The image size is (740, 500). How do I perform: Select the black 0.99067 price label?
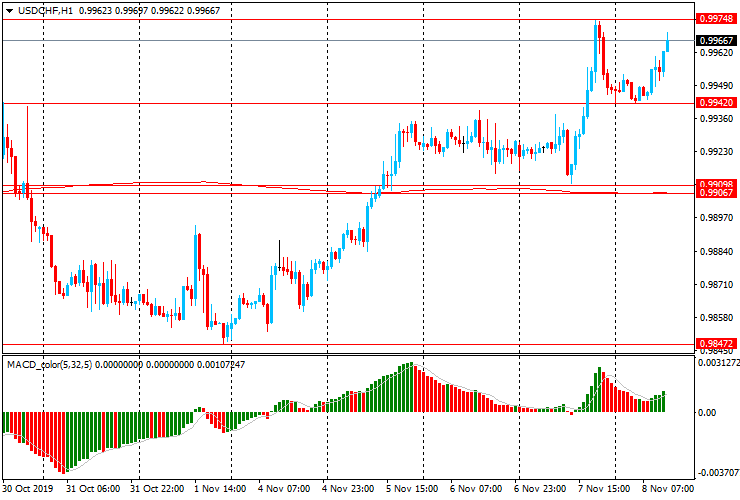(x=714, y=194)
